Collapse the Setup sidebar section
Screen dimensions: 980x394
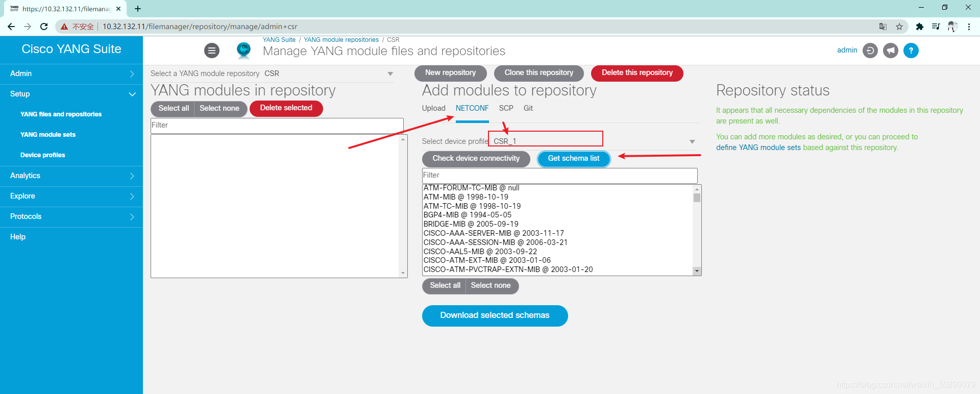pyautogui.click(x=71, y=94)
